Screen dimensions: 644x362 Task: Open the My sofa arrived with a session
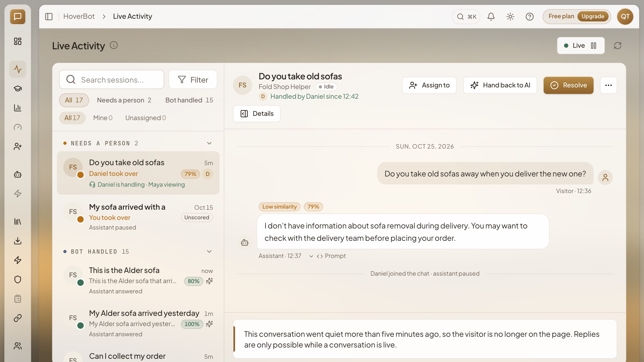click(x=138, y=217)
